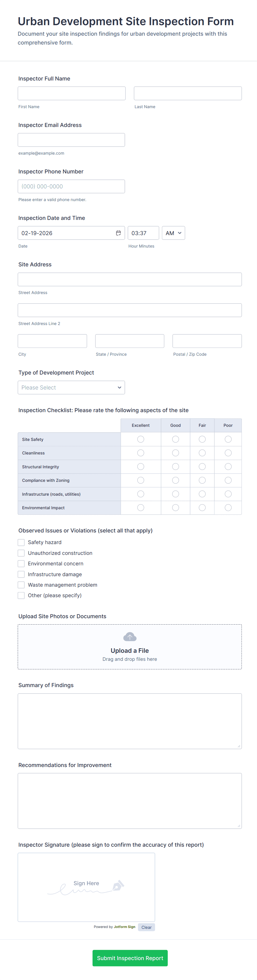Tick the Unauthorized construction checkbox

(x=21, y=553)
